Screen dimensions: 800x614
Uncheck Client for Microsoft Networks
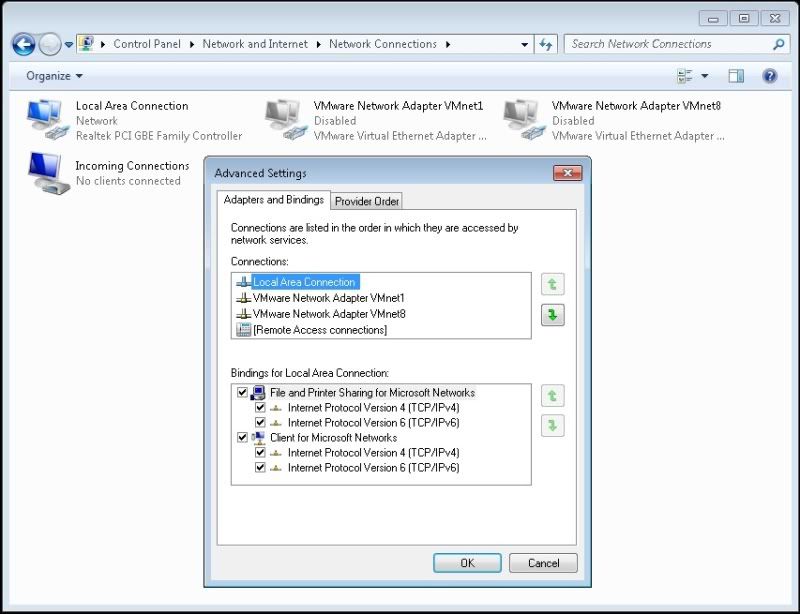tap(242, 437)
